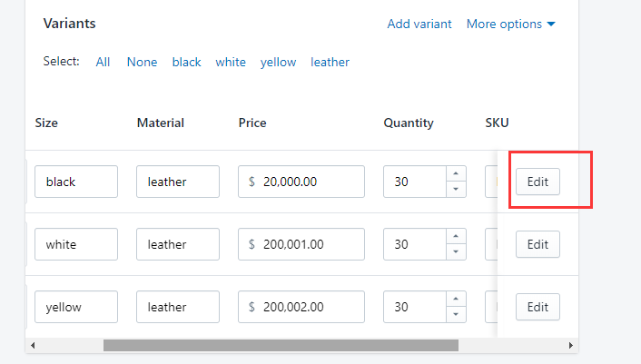
Task: Edit the yellow leather variant
Action: click(537, 307)
